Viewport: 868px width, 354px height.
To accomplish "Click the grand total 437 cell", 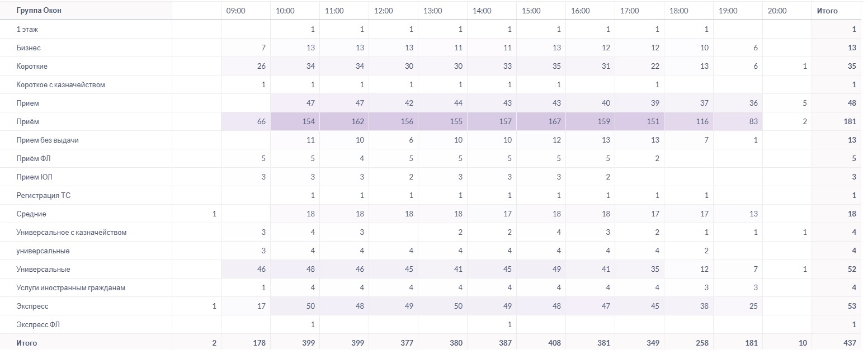I will pos(837,343).
